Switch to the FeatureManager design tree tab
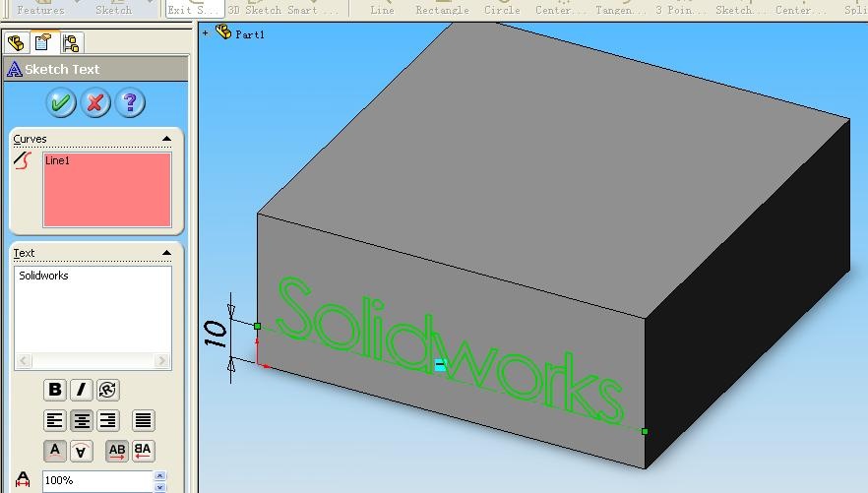Image resolution: width=868 pixels, height=493 pixels. 16,42
